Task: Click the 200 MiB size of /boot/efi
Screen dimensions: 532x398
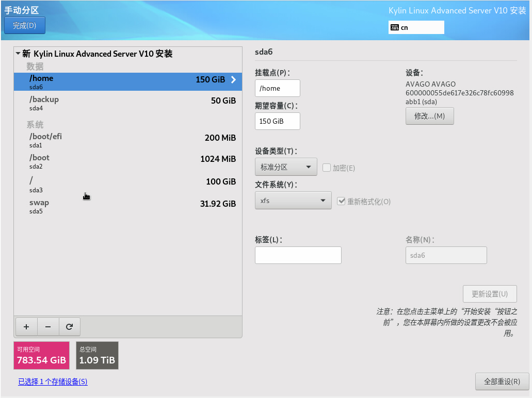Action: pyautogui.click(x=220, y=138)
